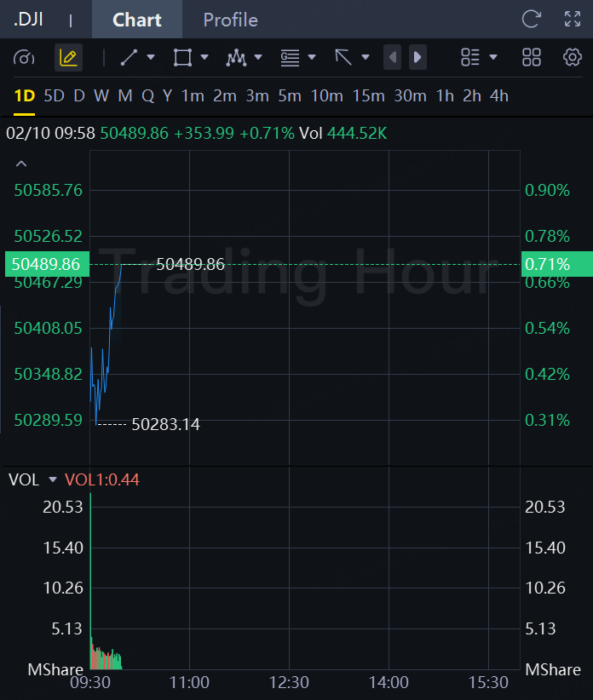This screenshot has width=593, height=700.
Task: Select the arrow pointer tool
Action: 343,58
